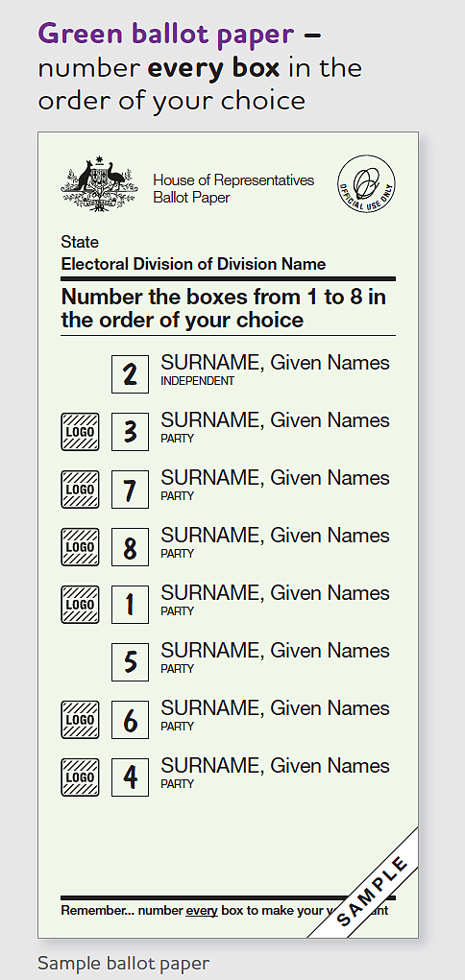The width and height of the screenshot is (465, 980).
Task: Click the Official Use Only circular stamp
Action: point(366,183)
